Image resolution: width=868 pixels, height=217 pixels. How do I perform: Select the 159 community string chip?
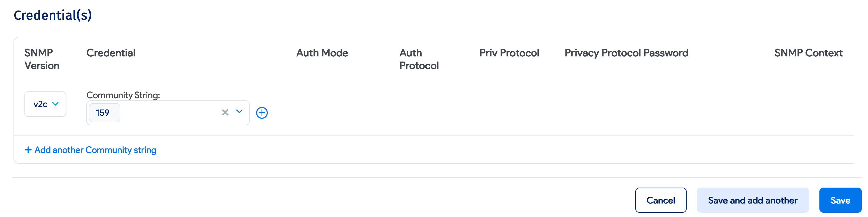(x=104, y=112)
